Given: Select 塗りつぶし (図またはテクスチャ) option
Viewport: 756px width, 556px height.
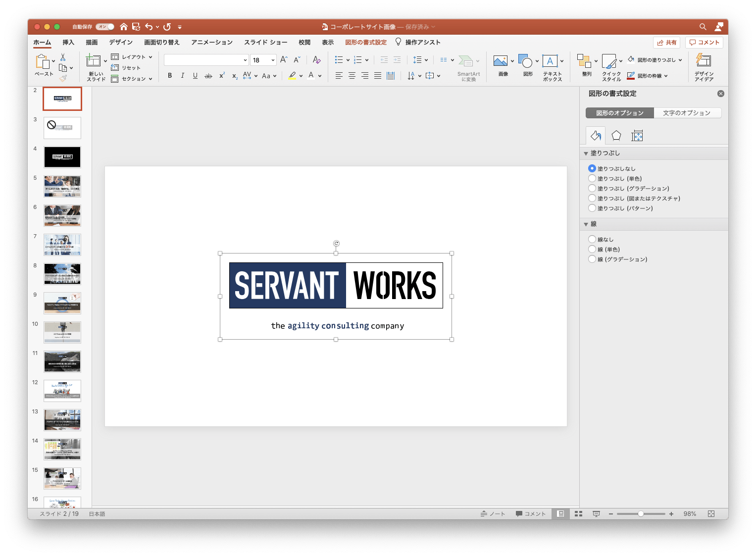Looking at the screenshot, I should coord(592,198).
